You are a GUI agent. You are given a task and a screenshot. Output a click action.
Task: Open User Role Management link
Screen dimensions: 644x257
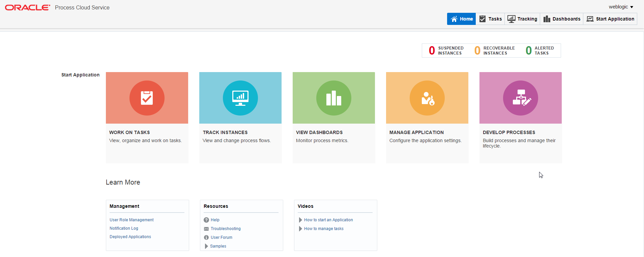point(131,220)
